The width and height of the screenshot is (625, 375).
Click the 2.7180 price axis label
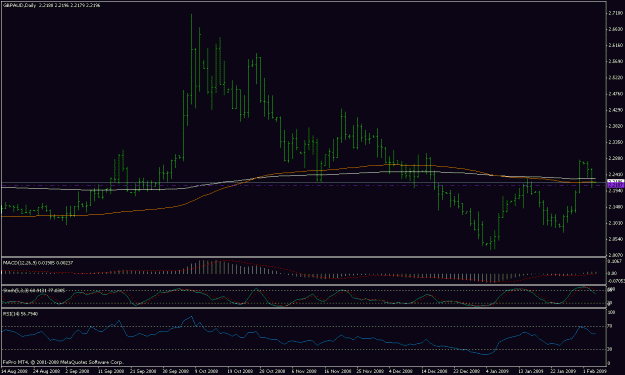615,13
